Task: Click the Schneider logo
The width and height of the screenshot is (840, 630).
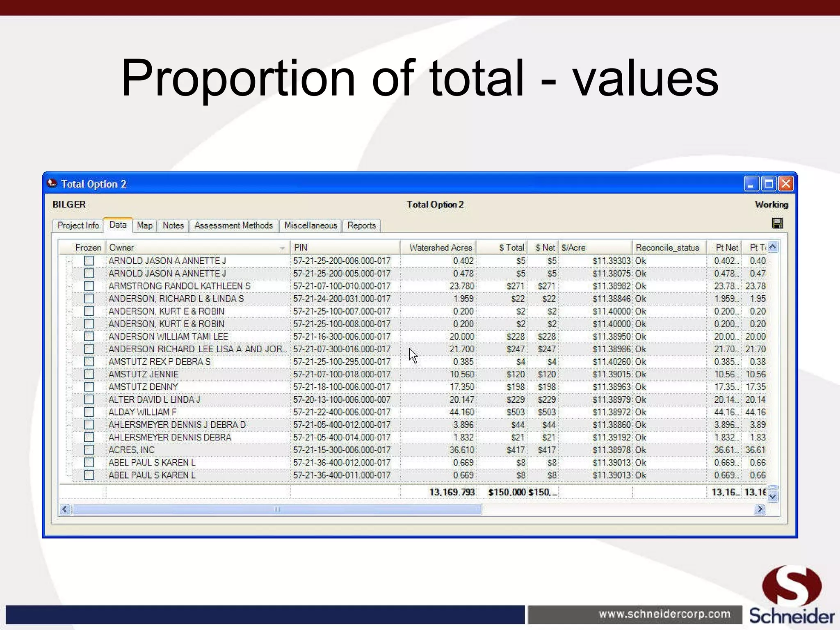Action: coord(792,595)
